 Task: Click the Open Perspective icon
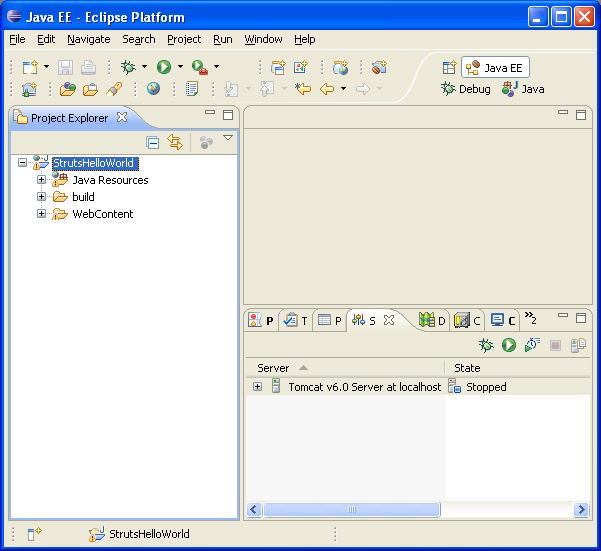[x=449, y=68]
